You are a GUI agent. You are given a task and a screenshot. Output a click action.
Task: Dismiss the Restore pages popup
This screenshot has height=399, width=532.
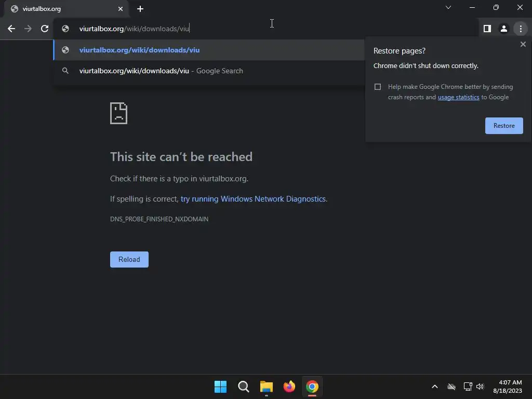523,44
